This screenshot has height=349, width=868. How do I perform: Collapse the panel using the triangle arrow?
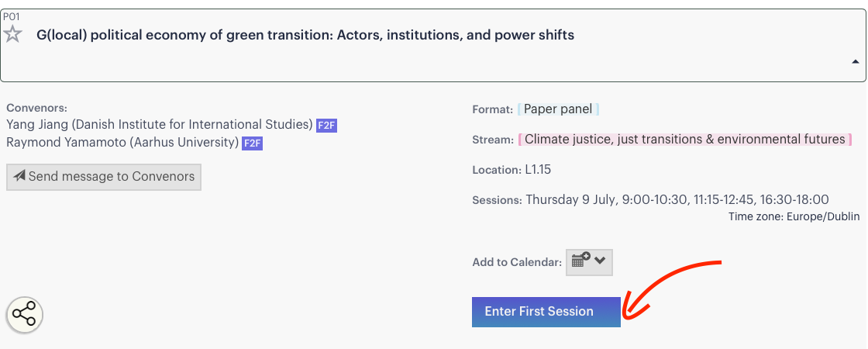(856, 62)
